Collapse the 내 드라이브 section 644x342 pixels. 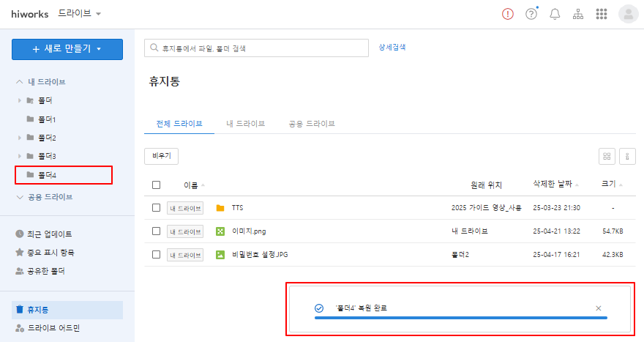[20, 82]
